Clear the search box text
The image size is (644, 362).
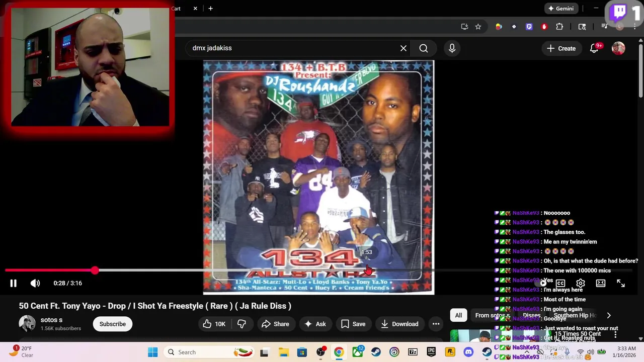click(x=404, y=48)
